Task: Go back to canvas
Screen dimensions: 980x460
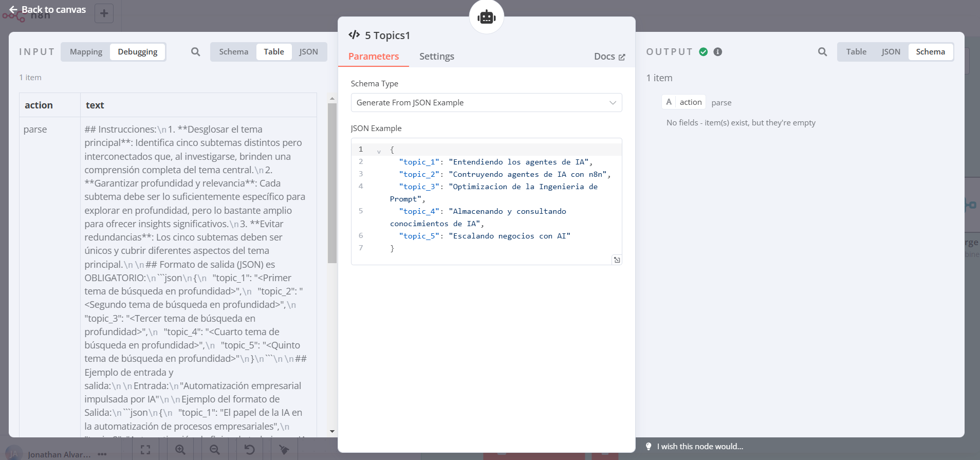Action: pos(47,9)
